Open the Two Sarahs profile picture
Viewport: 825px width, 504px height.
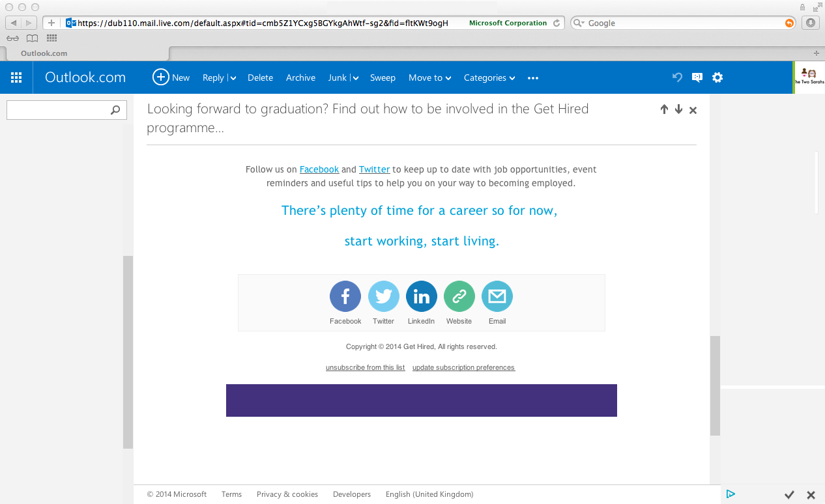pyautogui.click(x=809, y=77)
